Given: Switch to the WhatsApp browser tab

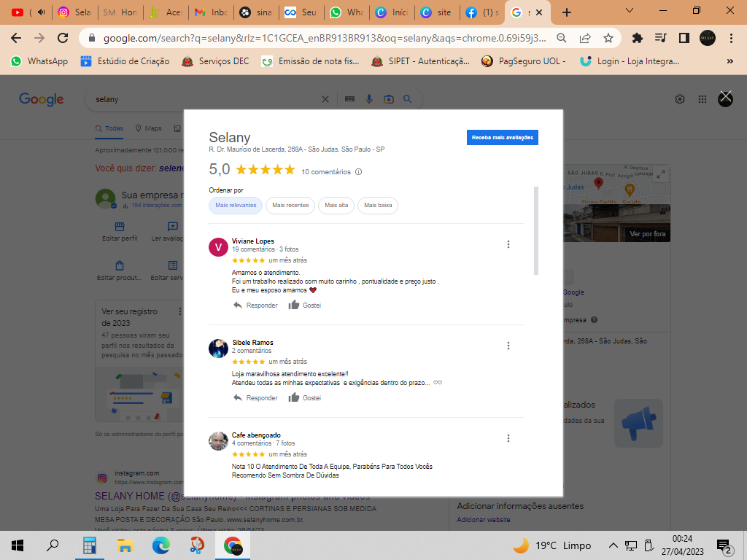Looking at the screenshot, I should coord(347,12).
